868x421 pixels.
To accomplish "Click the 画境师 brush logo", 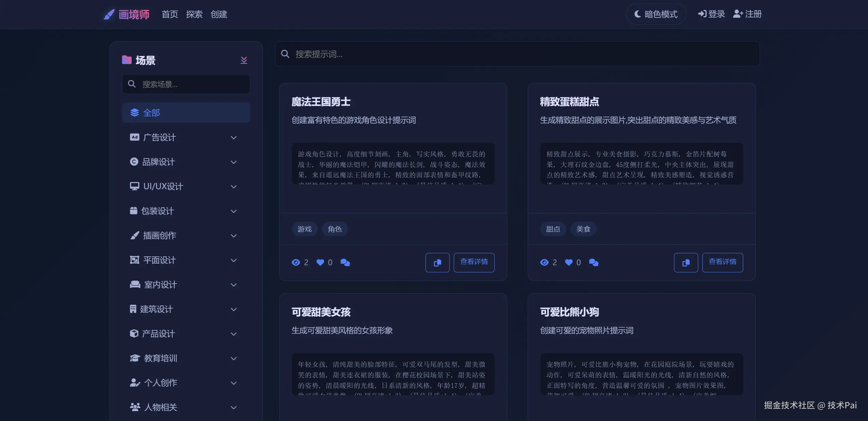I will [x=109, y=14].
